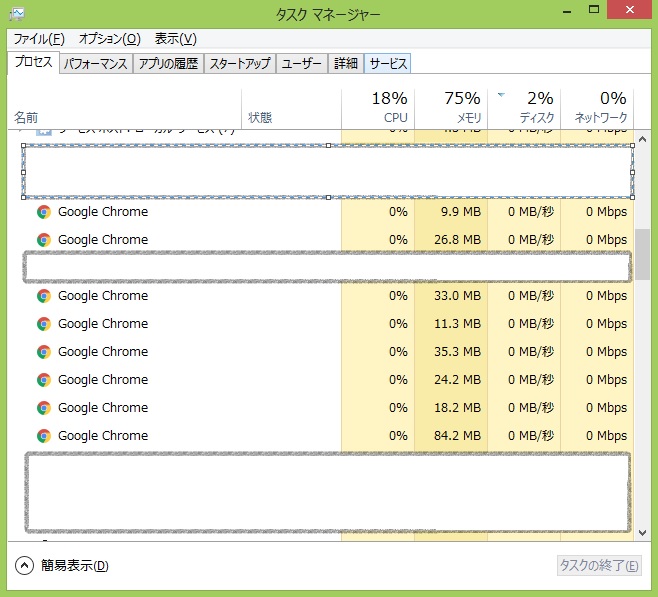The width and height of the screenshot is (658, 597).
Task: Click 0 MB/秒 cell in 24.2 MB row
Action: point(524,380)
